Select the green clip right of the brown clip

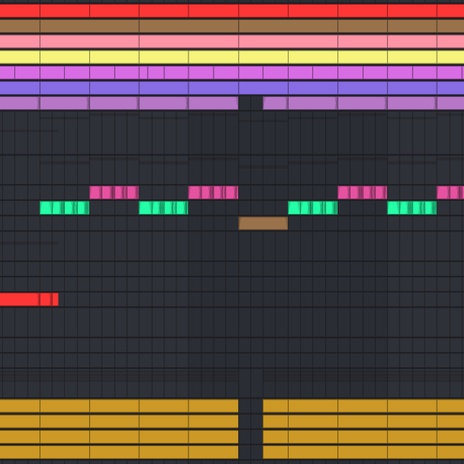click(x=313, y=208)
